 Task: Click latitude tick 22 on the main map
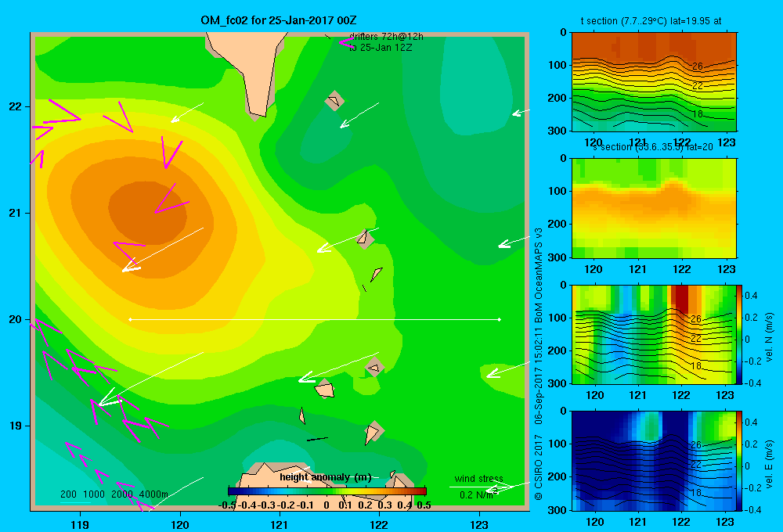(x=16, y=106)
